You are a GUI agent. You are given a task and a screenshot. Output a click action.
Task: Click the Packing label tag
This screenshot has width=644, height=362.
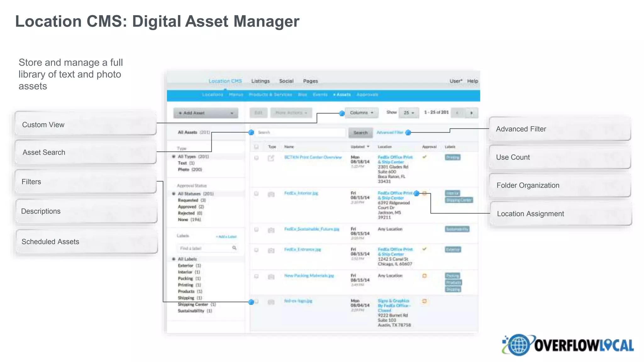click(x=452, y=276)
